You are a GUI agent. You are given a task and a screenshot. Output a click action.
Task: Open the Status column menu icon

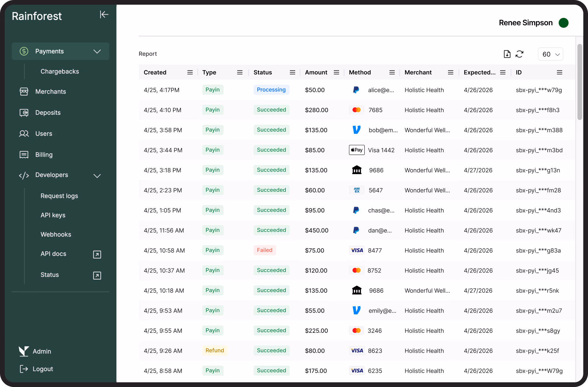coord(293,72)
